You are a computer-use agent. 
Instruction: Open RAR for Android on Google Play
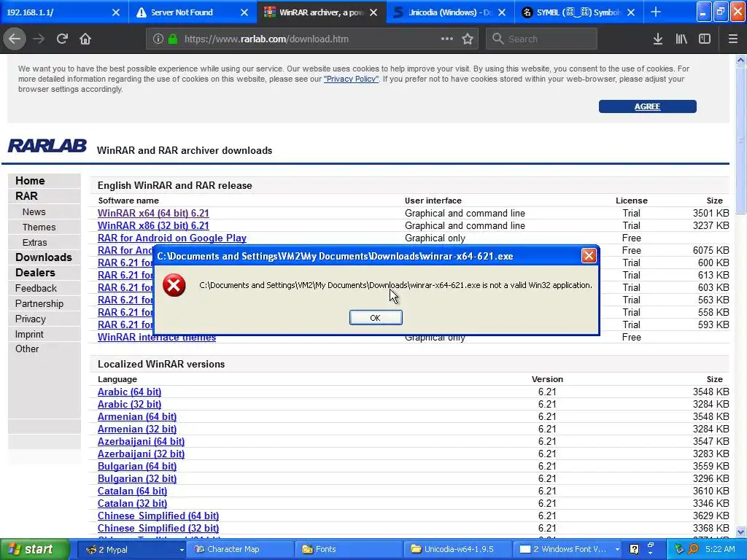coord(172,238)
